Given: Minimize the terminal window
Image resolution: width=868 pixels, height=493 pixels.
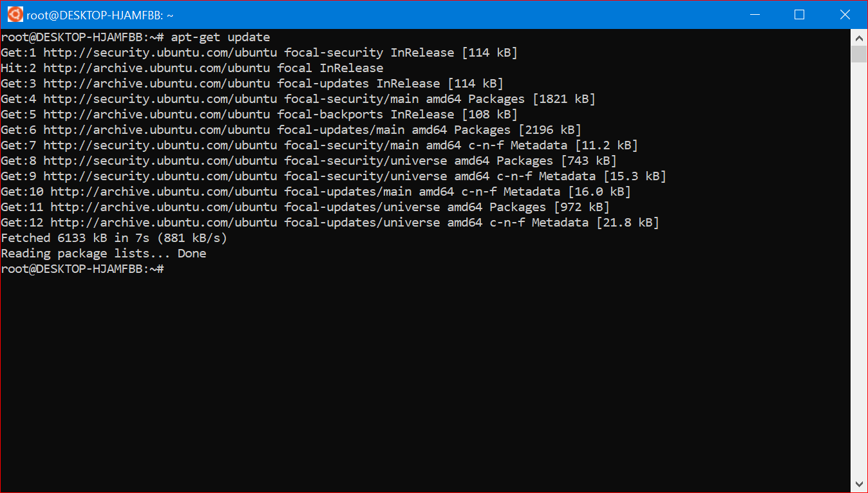Looking at the screenshot, I should (754, 14).
